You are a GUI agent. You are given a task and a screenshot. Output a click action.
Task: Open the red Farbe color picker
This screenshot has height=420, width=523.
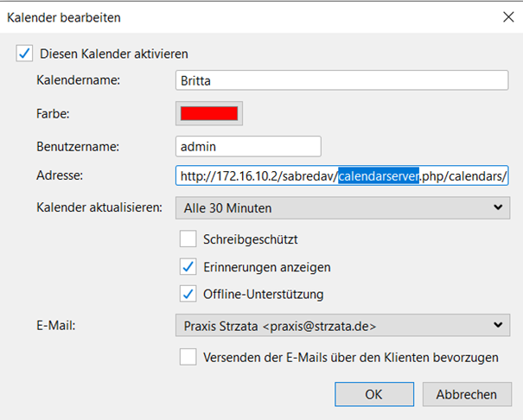[208, 113]
